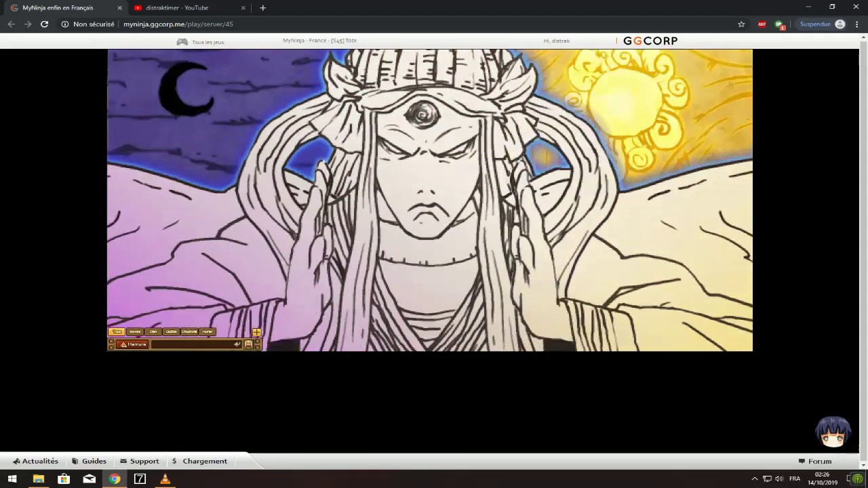The image size is (868, 488).
Task: Open Windows Start menu
Action: tap(12, 479)
